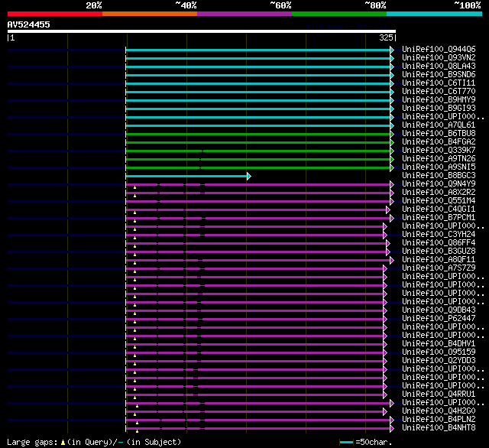Click the 325 end position label

pyautogui.click(x=386, y=37)
